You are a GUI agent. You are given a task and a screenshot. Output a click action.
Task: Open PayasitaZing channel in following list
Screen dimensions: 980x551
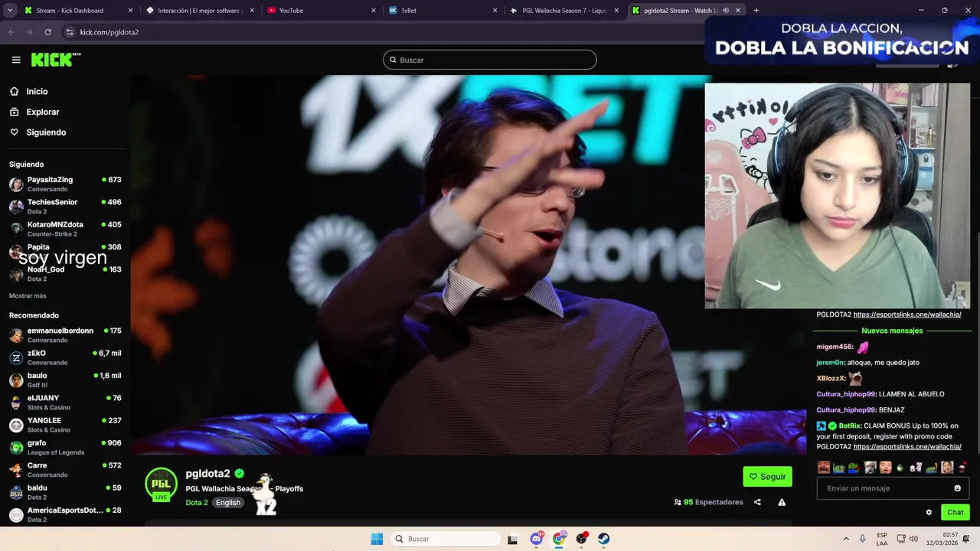click(65, 184)
